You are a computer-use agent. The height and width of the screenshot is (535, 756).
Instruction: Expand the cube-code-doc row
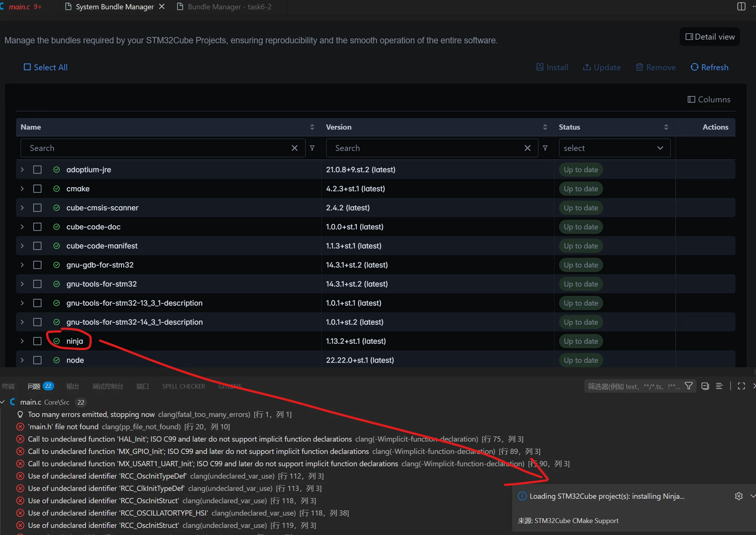tap(22, 227)
